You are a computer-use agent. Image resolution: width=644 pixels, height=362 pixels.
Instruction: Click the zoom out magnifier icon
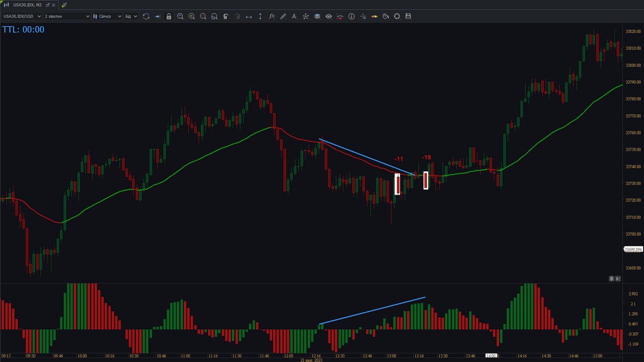(203, 16)
